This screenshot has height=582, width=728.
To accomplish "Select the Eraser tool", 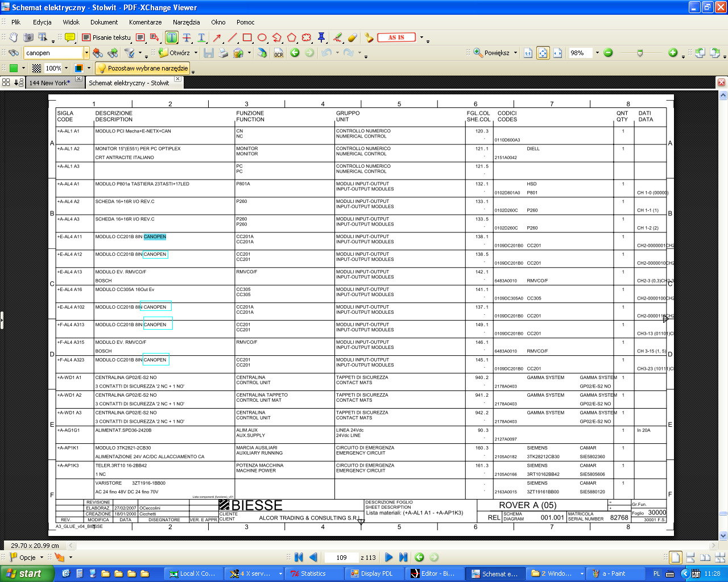I will click(x=353, y=38).
